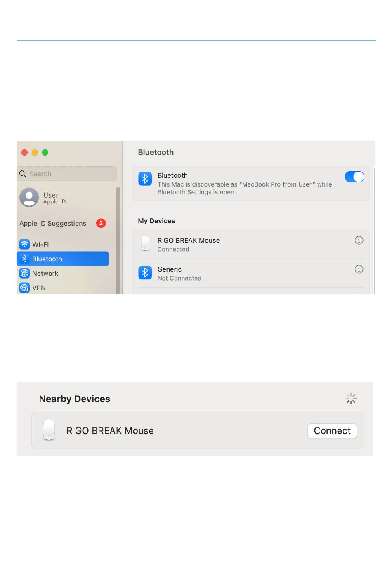Click Connect for R GO BREAK Mouse

332,431
